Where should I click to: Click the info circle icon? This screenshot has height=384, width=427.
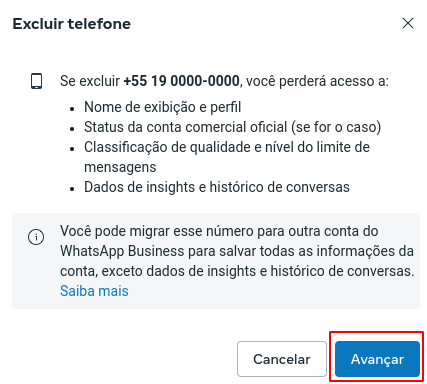36,237
